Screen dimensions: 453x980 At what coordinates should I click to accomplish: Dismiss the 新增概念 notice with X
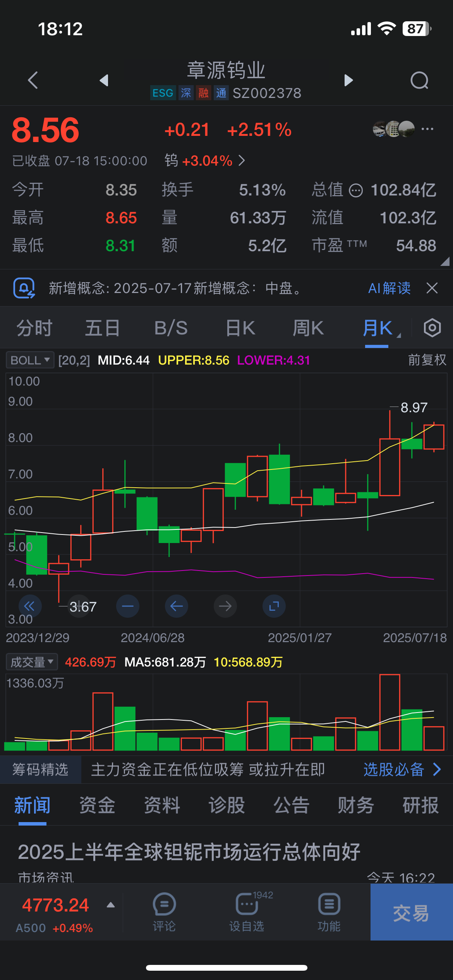(432, 288)
